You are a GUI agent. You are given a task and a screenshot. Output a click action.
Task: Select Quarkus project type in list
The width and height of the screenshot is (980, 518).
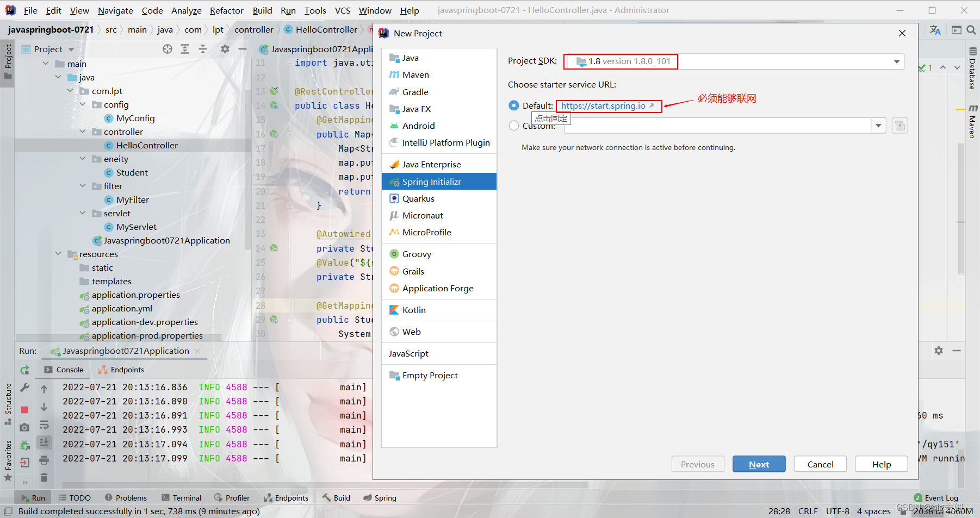click(439, 198)
